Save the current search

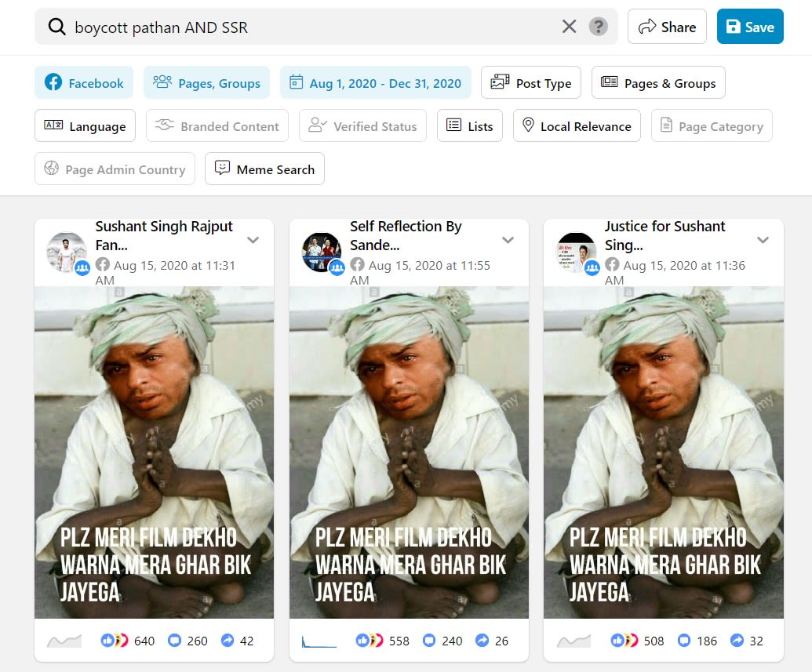[750, 27]
